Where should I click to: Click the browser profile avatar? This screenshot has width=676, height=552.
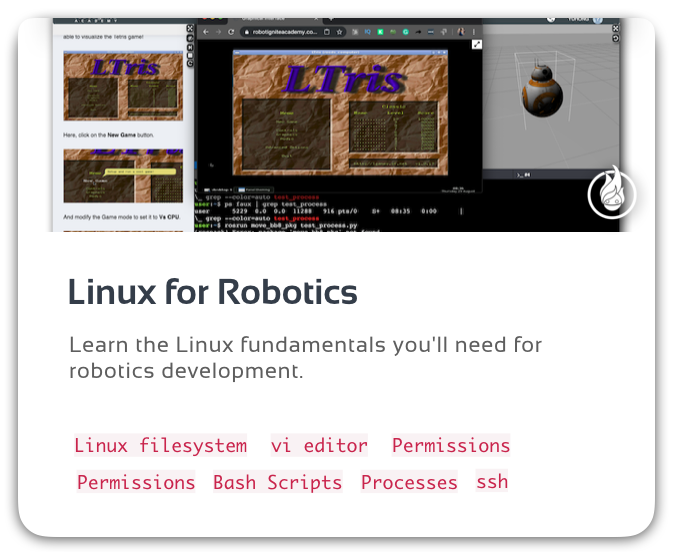[x=461, y=32]
